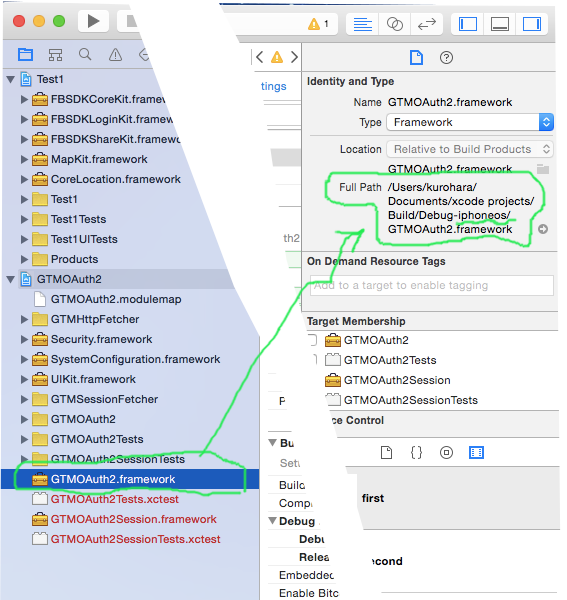Show the Issue navigator

tap(115, 55)
